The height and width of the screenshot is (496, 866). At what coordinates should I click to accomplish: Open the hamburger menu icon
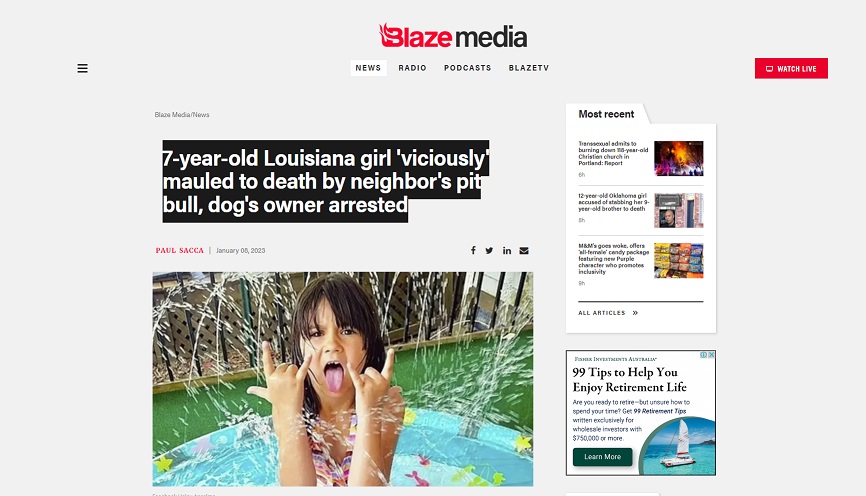[82, 68]
